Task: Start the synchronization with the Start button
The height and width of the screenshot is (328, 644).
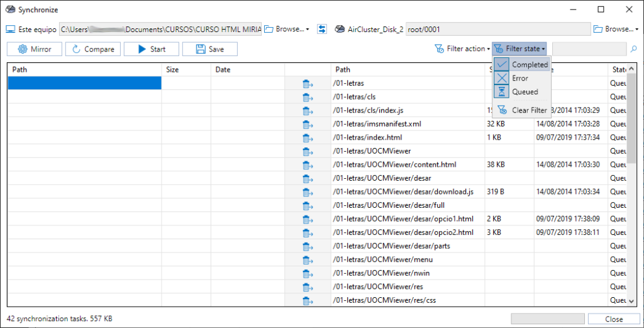Action: coord(152,49)
